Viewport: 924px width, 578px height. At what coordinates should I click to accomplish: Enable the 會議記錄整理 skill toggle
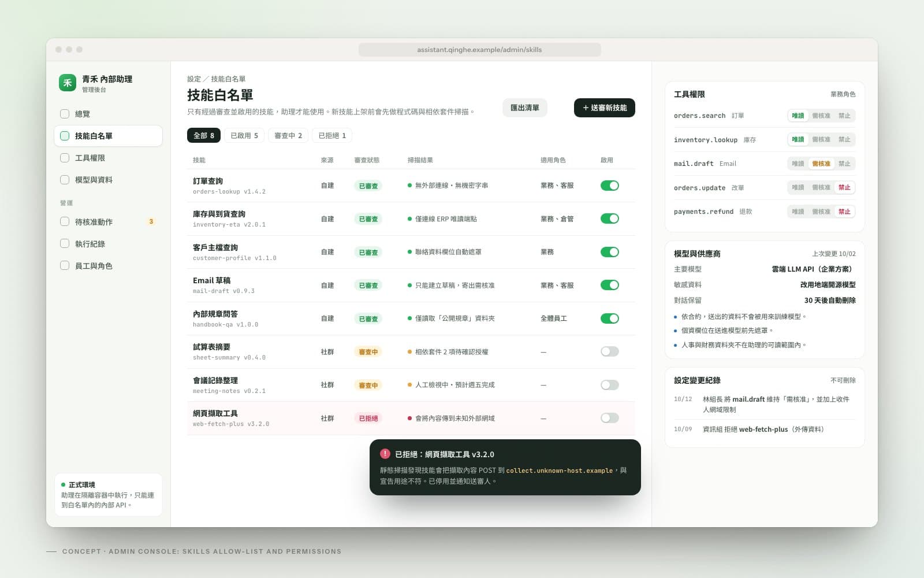609,385
